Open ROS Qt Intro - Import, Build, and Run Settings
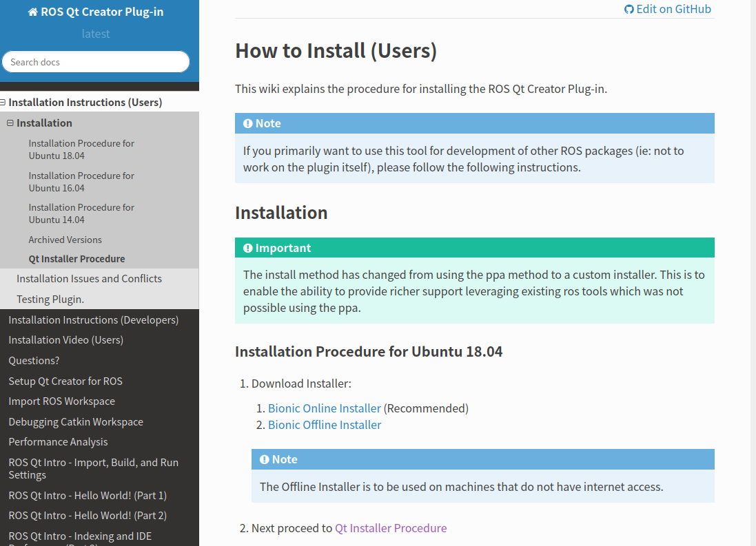756x546 pixels. tap(94, 468)
